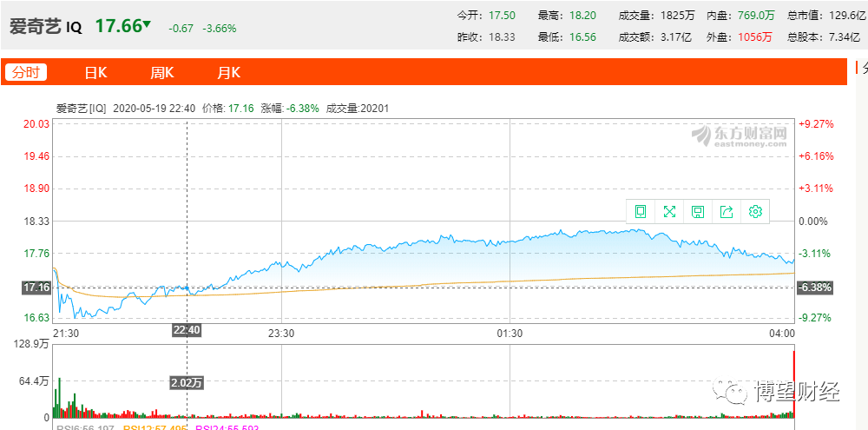
Task: Click the 内盘 769.0万 value
Action: pyautogui.click(x=756, y=16)
